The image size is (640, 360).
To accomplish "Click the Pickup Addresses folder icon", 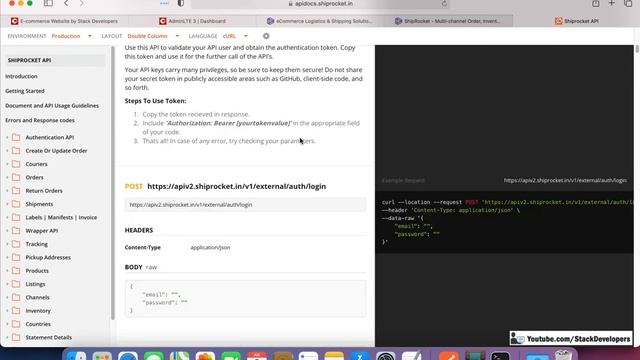I will point(16,257).
